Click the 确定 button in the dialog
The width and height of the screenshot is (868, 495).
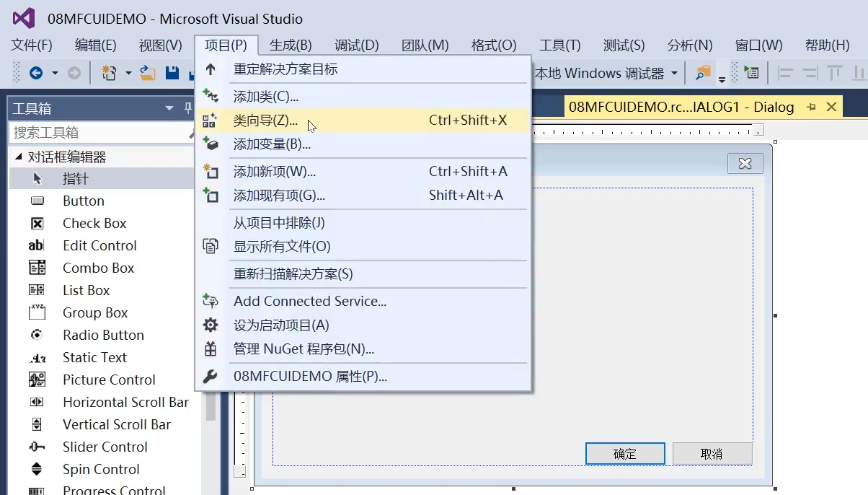tap(625, 454)
